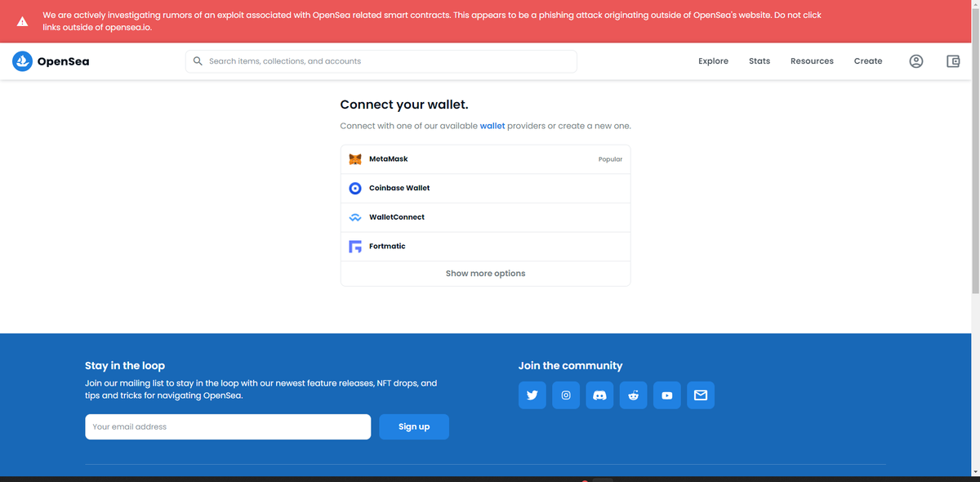The height and width of the screenshot is (482, 980).
Task: Click the blue wallet hyperlink
Action: 492,126
